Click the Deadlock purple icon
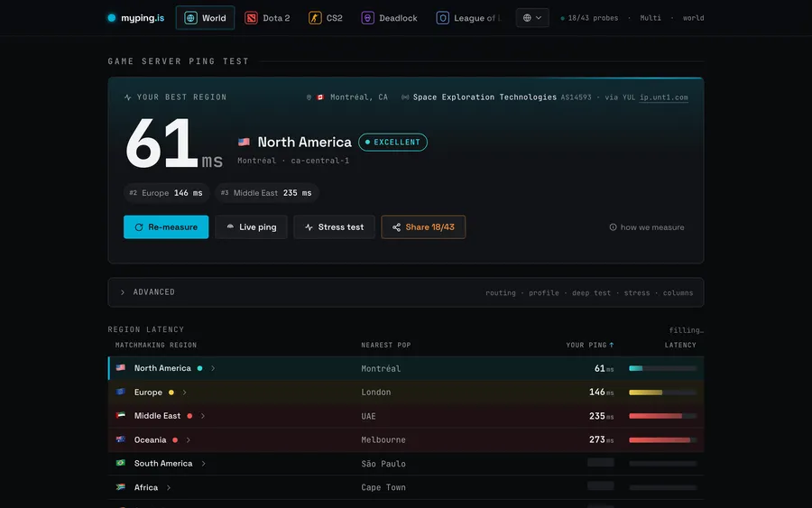Screen dimensions: 812x508 pos(368,18)
